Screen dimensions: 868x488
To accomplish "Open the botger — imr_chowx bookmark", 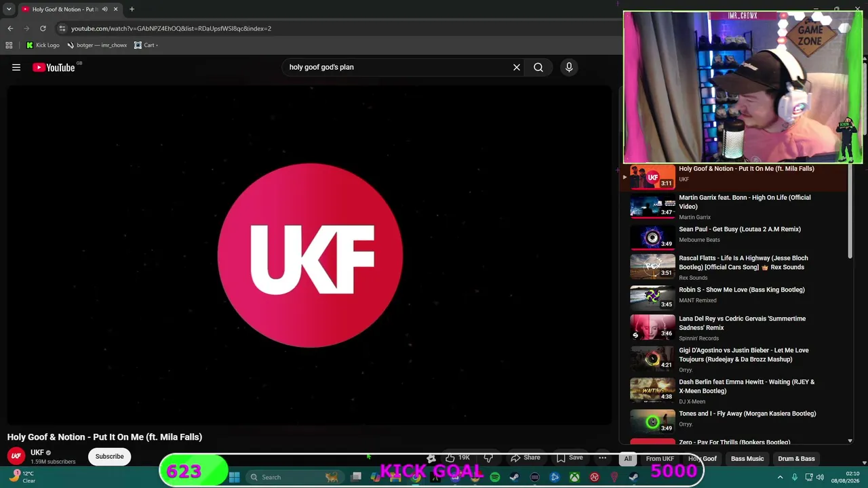I will click(x=97, y=45).
